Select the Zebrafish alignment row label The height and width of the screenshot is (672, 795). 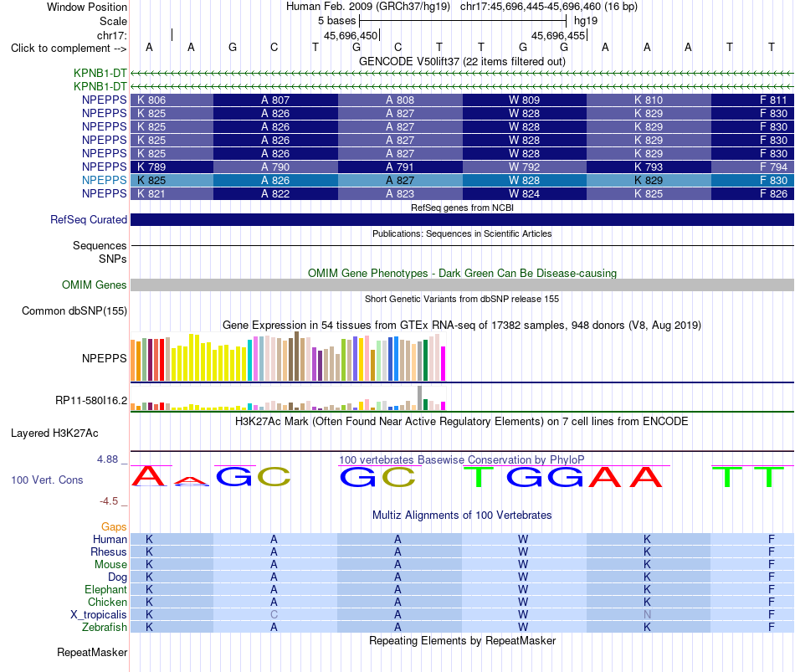105,628
